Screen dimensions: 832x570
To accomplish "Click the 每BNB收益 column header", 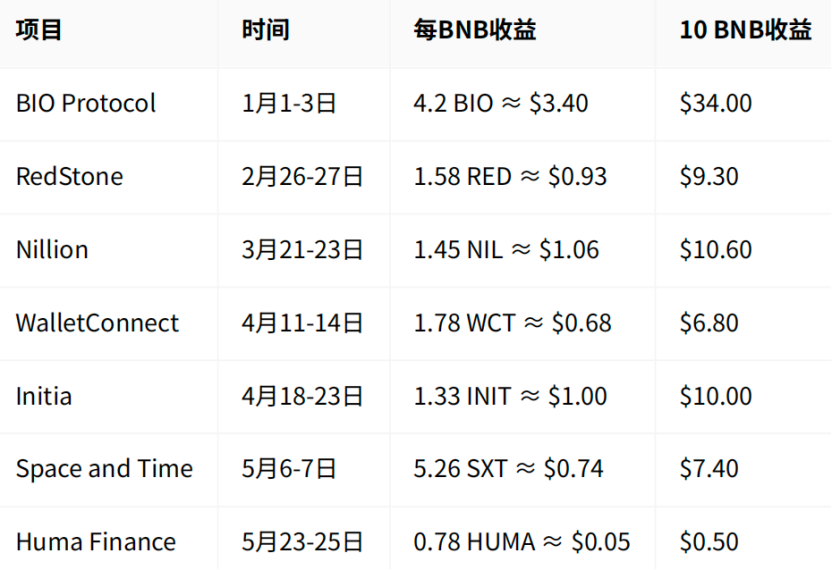I will pyautogui.click(x=475, y=30).
